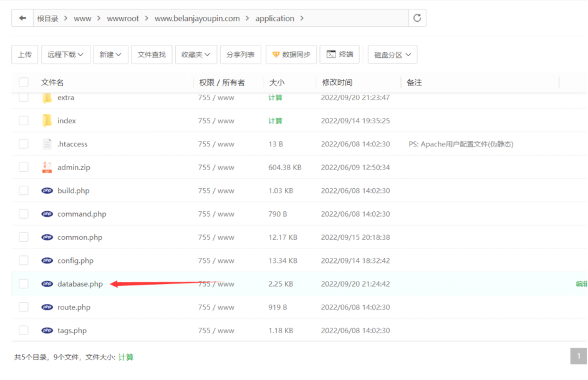Tick the checkbox for admin.zip

(24, 167)
